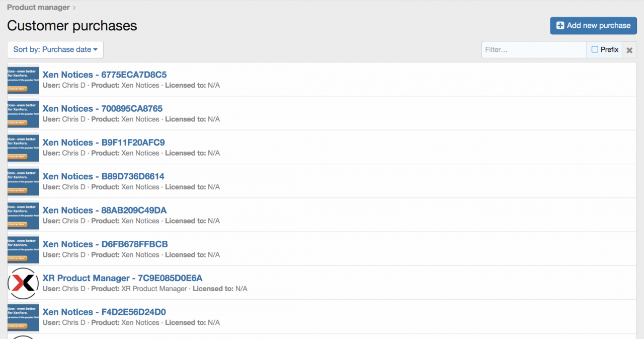Open purchase Xen Notices - 88AB209C49DA
The height and width of the screenshot is (339, 644).
click(104, 210)
